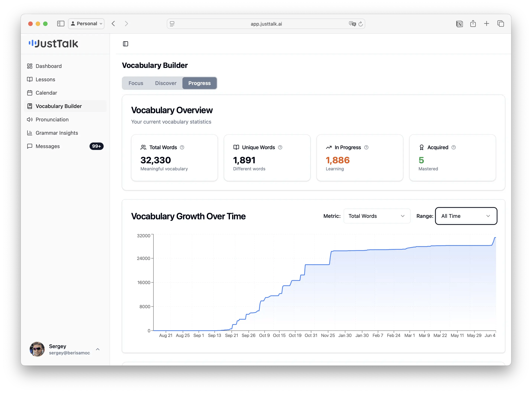Go back with the browser back arrow
Image resolution: width=532 pixels, height=393 pixels.
pyautogui.click(x=113, y=24)
